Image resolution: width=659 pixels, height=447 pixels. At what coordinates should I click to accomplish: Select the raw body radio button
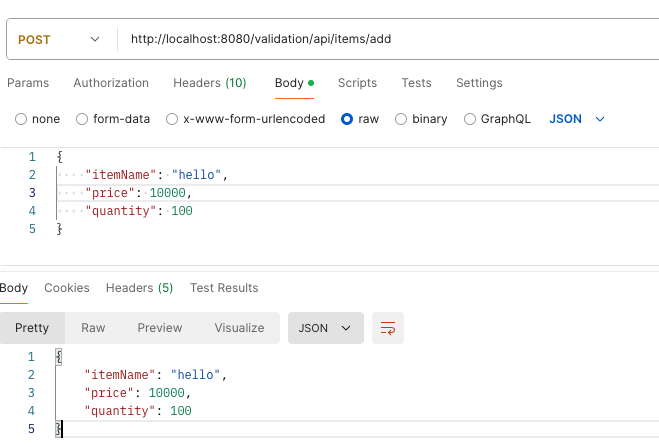(347, 119)
